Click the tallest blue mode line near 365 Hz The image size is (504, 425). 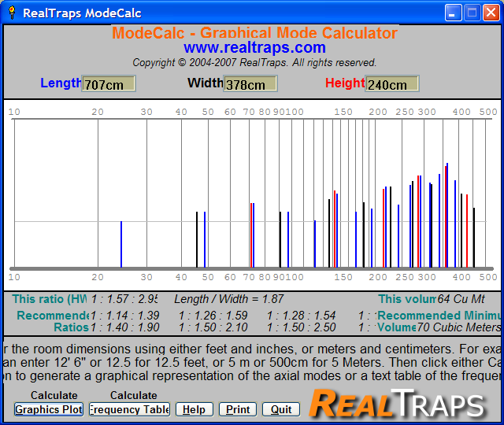(447, 215)
